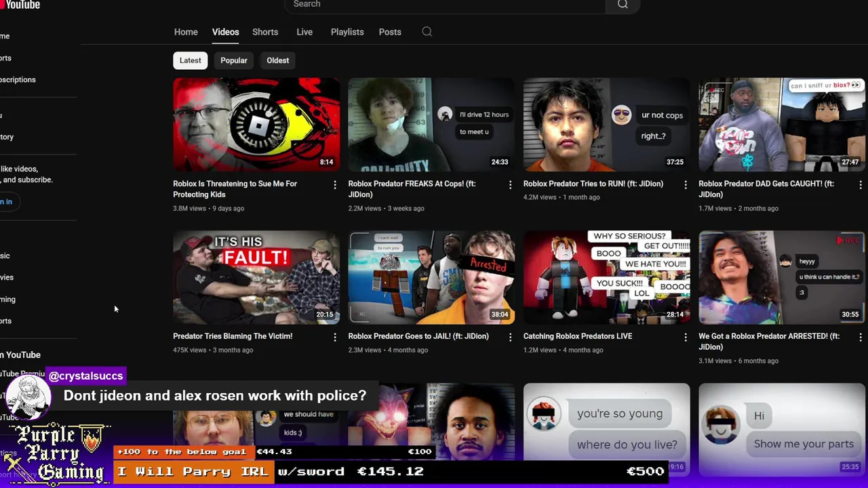
Task: Go to the Posts channel tab
Action: [x=390, y=32]
